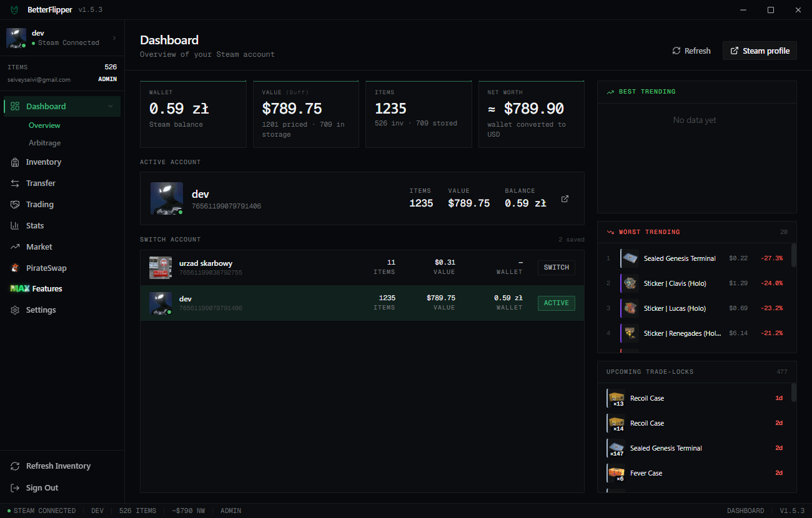This screenshot has height=518, width=812.
Task: Click Sticker Renegades (Holo) item icon
Action: (630, 333)
